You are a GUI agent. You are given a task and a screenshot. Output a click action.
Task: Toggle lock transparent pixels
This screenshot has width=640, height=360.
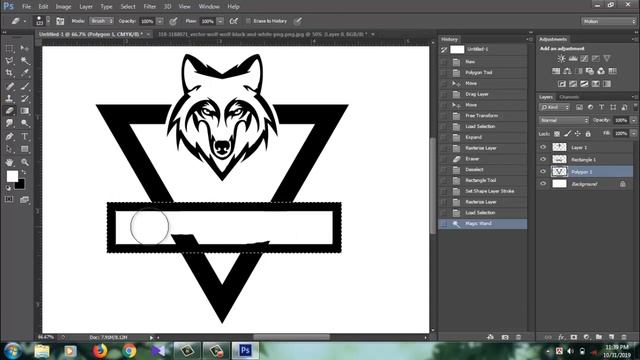pyautogui.click(x=557, y=133)
